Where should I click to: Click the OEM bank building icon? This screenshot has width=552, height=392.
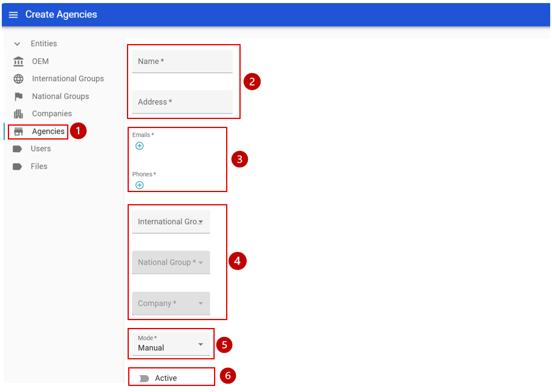click(19, 62)
